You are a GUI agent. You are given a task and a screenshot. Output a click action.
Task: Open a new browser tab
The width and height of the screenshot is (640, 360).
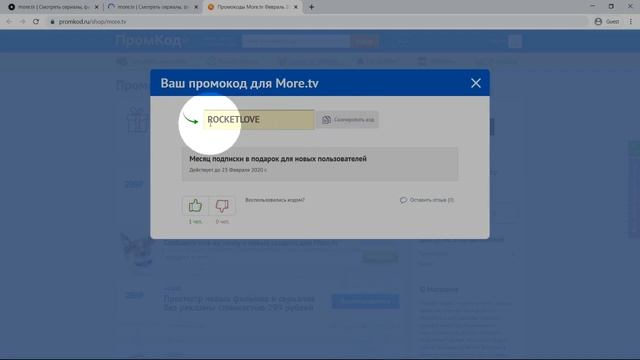pos(311,7)
